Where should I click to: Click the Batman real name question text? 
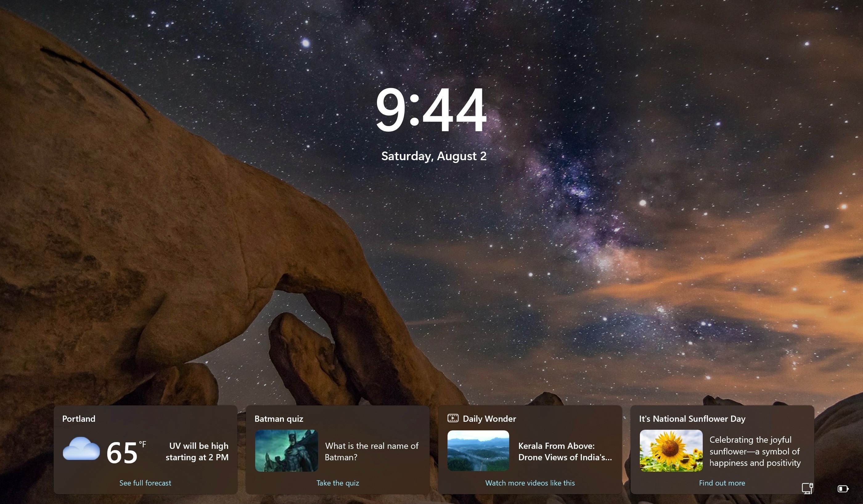(x=372, y=451)
